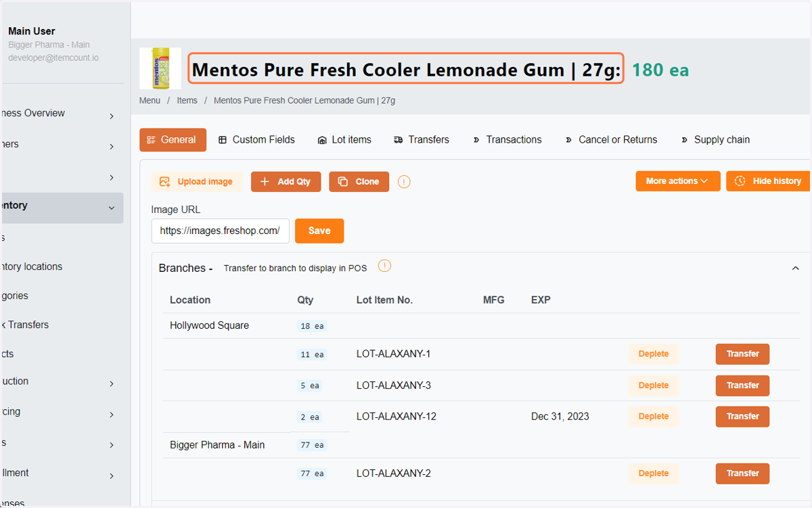
Task: Click the Lot Item No. column header
Action: click(x=384, y=300)
